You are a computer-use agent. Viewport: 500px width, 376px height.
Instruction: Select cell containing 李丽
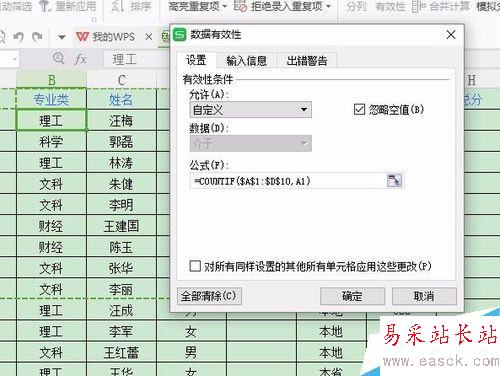coord(121,289)
